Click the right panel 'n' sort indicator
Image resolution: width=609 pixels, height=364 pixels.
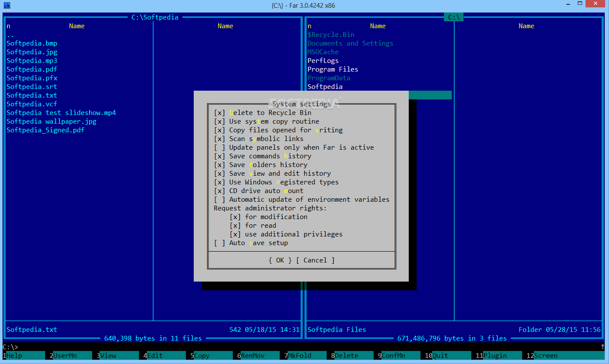(309, 26)
